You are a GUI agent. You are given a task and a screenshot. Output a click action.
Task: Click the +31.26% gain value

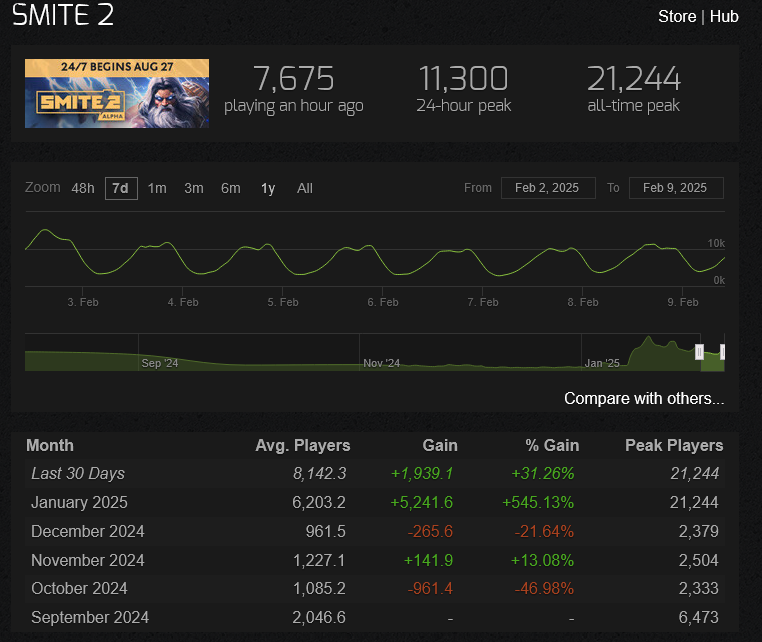[542, 473]
